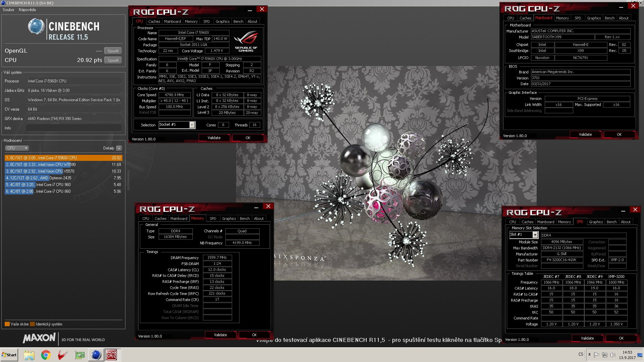Click the Cinebench logo sphere icon
Screen dimensions: 644x362
click(36, 27)
